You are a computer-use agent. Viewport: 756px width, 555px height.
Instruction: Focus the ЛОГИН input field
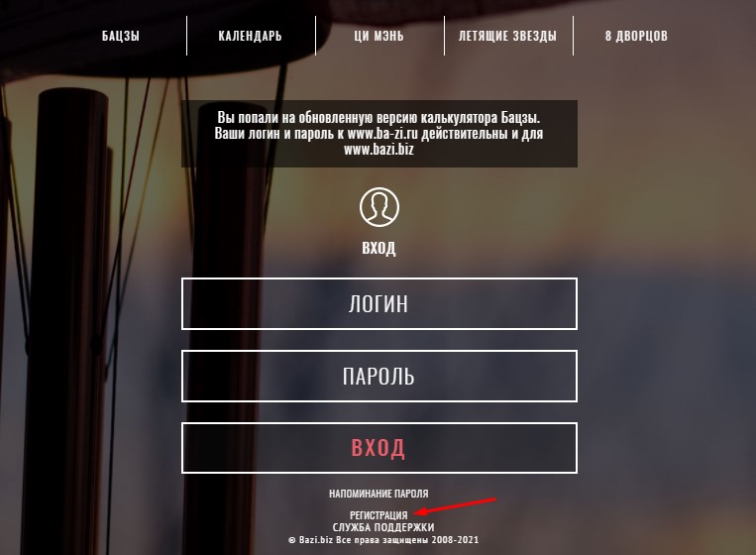coord(378,304)
